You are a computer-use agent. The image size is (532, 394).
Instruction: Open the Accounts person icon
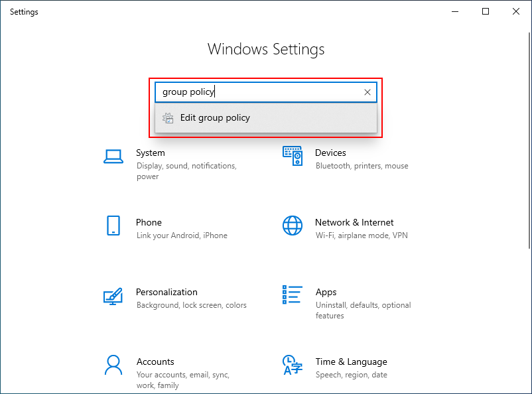113,365
